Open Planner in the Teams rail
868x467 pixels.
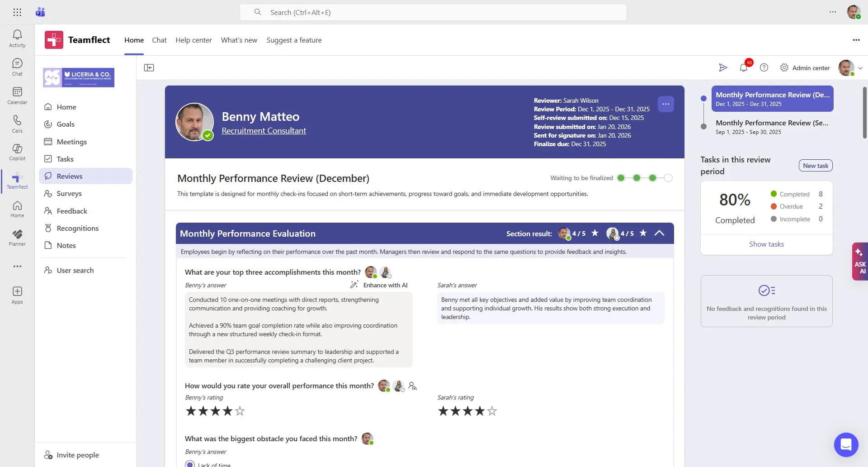pos(17,238)
